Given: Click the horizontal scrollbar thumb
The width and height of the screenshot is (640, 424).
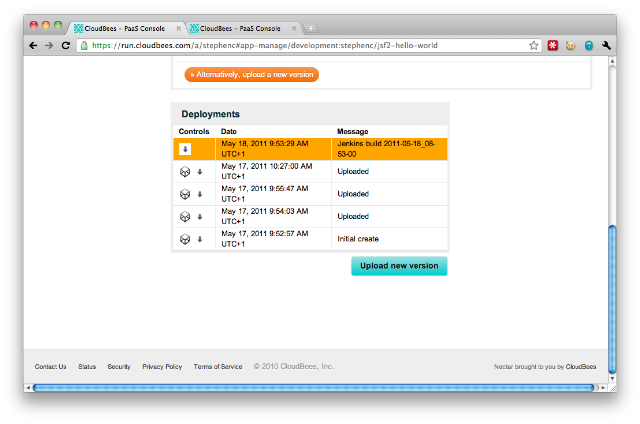Looking at the screenshot, I should pos(313,388).
